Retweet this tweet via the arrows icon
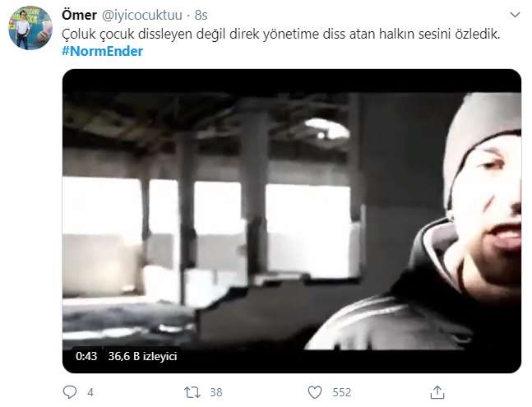 [x=192, y=392]
